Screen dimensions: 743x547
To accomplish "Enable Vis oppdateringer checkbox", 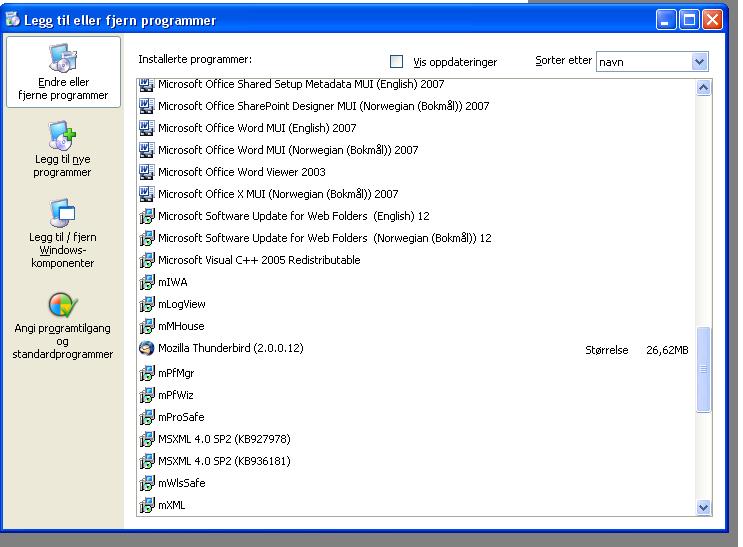I will coord(396,62).
